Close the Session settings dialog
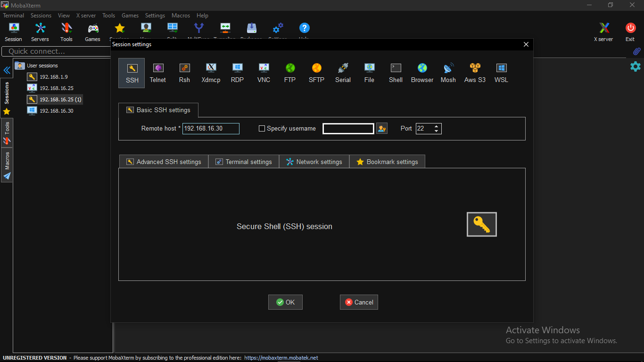 pos(526,44)
